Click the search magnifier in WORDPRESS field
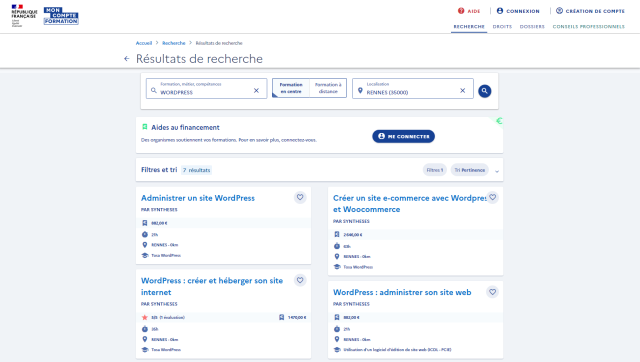 [x=153, y=90]
